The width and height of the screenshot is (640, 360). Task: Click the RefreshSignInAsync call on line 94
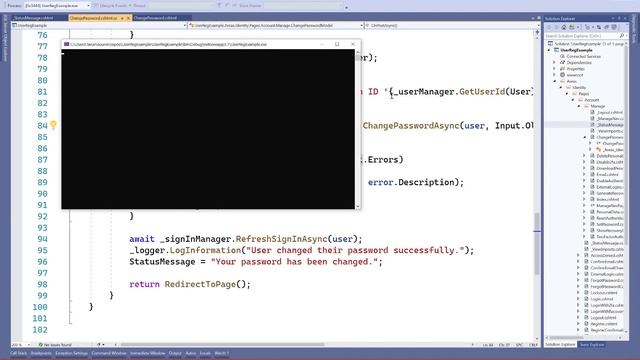pyautogui.click(x=281, y=239)
